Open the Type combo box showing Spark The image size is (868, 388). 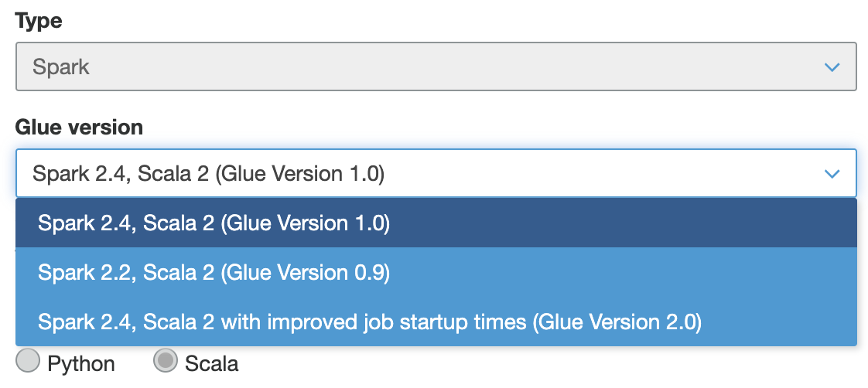point(436,66)
